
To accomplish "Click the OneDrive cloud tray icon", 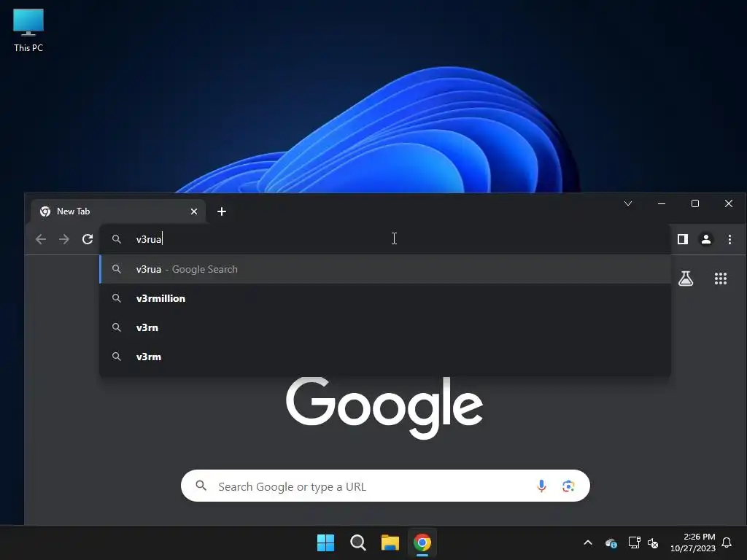I will [x=611, y=542].
